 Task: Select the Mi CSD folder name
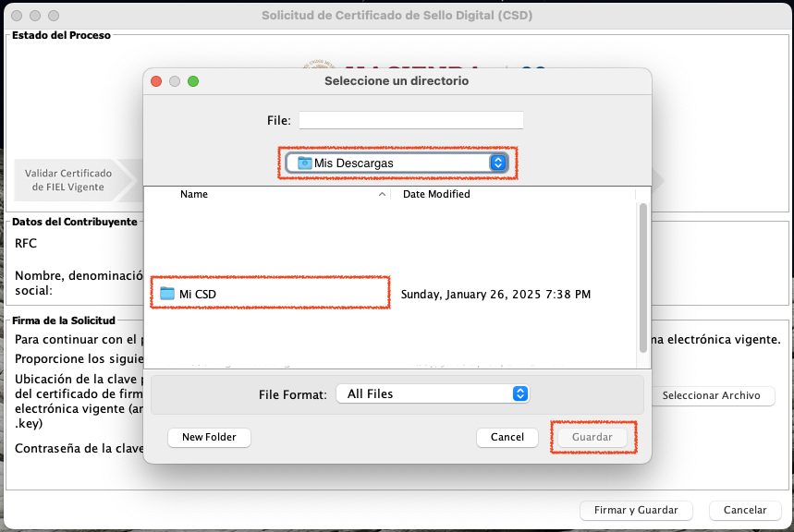click(198, 294)
